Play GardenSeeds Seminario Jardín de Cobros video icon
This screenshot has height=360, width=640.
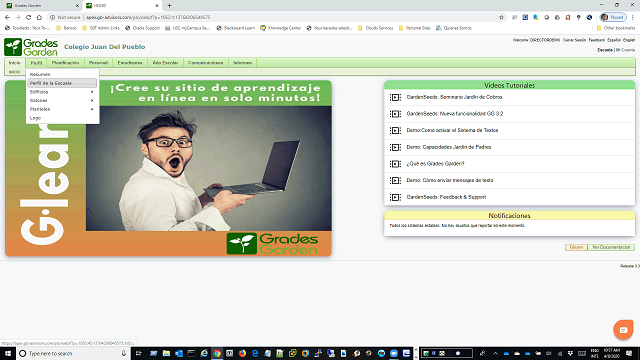pos(395,97)
